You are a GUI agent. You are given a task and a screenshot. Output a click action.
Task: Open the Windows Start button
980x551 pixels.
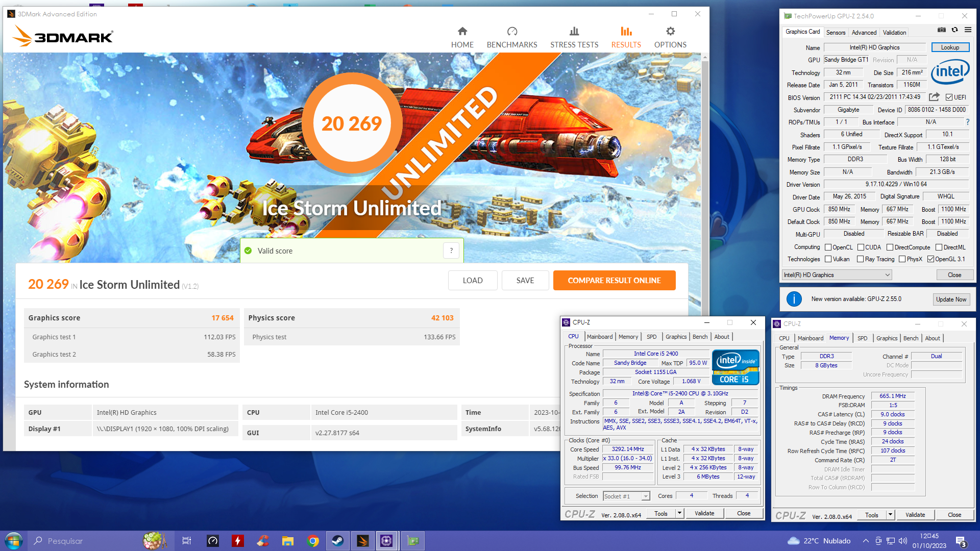click(x=13, y=541)
